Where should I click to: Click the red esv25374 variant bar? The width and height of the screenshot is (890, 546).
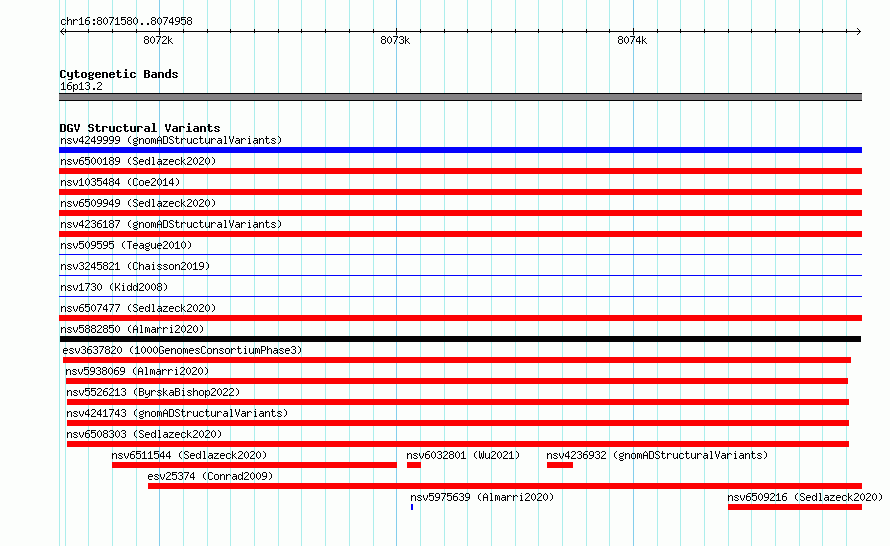pos(505,486)
